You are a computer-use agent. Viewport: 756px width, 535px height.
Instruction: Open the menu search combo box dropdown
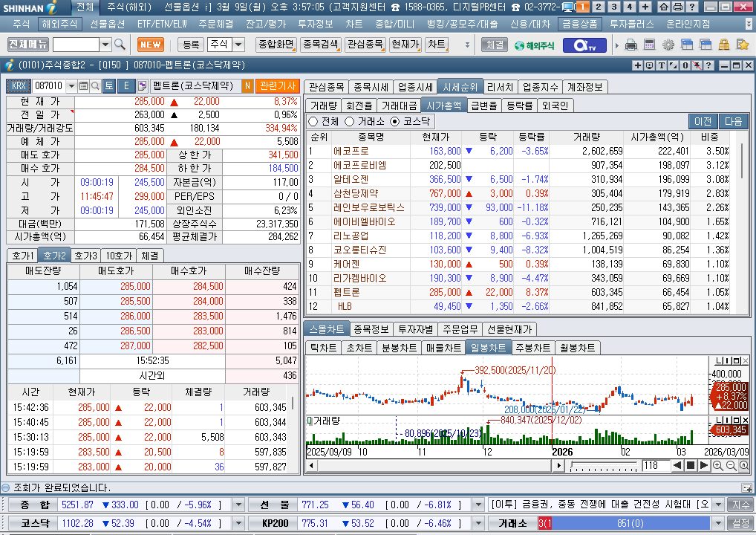[x=105, y=45]
